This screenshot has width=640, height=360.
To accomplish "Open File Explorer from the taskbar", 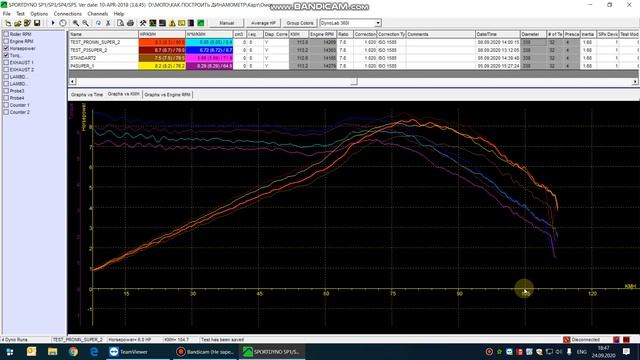I will coord(52,351).
